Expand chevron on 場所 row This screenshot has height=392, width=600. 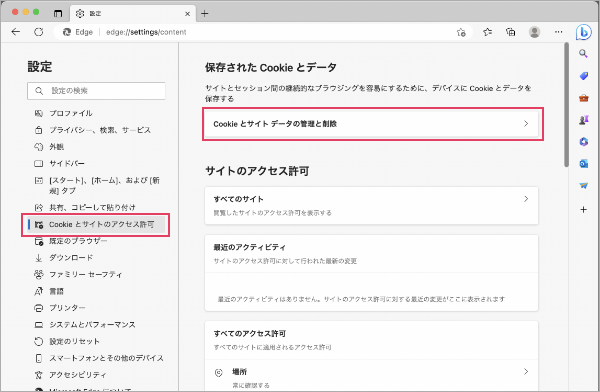coord(526,371)
